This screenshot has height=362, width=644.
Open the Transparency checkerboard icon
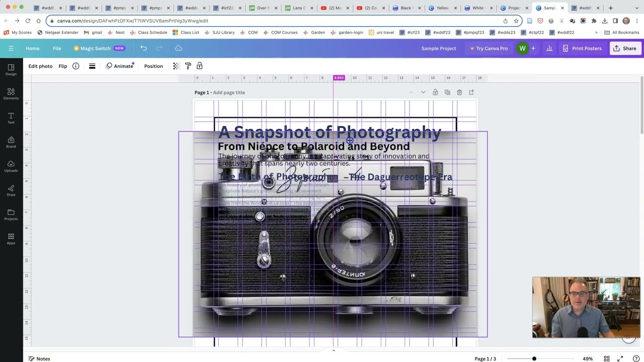[x=176, y=66]
